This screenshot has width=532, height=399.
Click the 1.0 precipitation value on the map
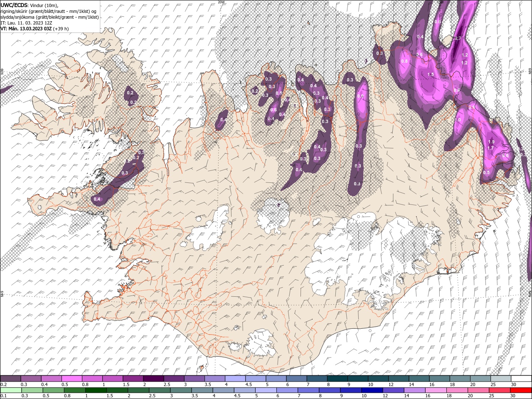458,120
